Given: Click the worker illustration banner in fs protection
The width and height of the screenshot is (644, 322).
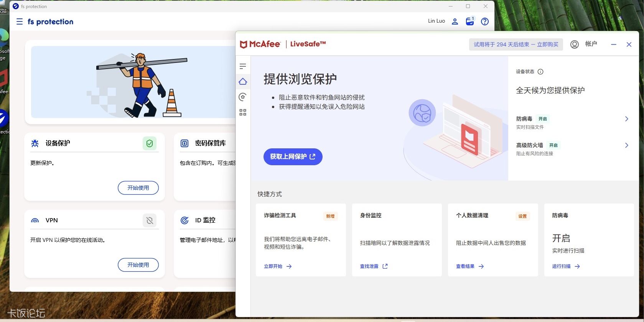Looking at the screenshot, I should coord(133,82).
